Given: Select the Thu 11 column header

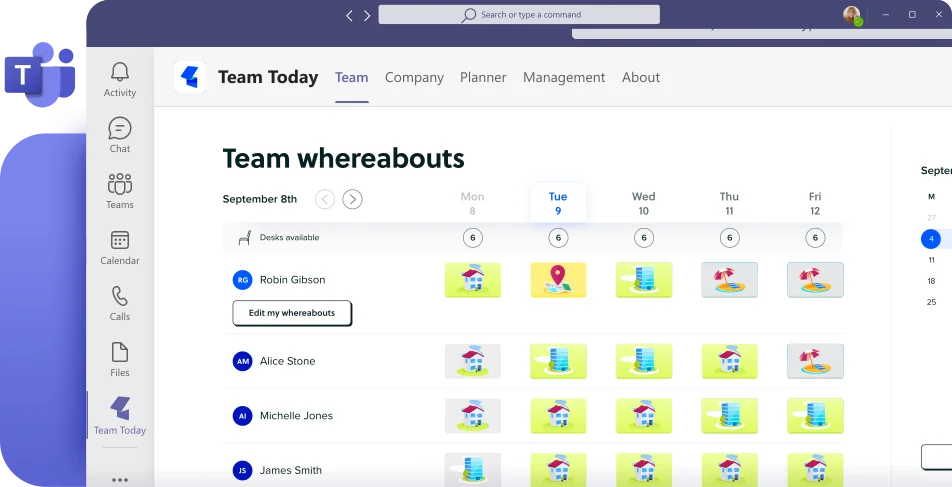Looking at the screenshot, I should [x=729, y=203].
